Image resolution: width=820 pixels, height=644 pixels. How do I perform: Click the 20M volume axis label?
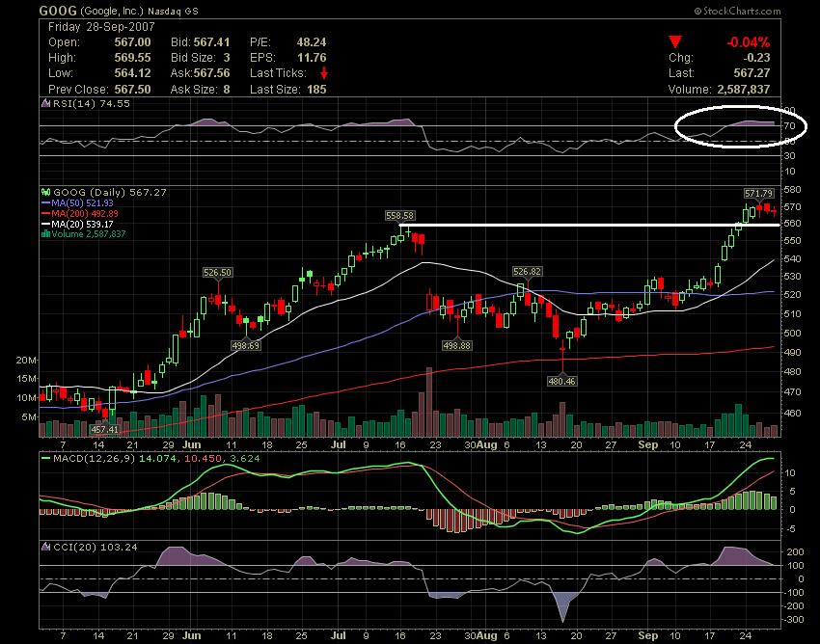click(x=26, y=361)
